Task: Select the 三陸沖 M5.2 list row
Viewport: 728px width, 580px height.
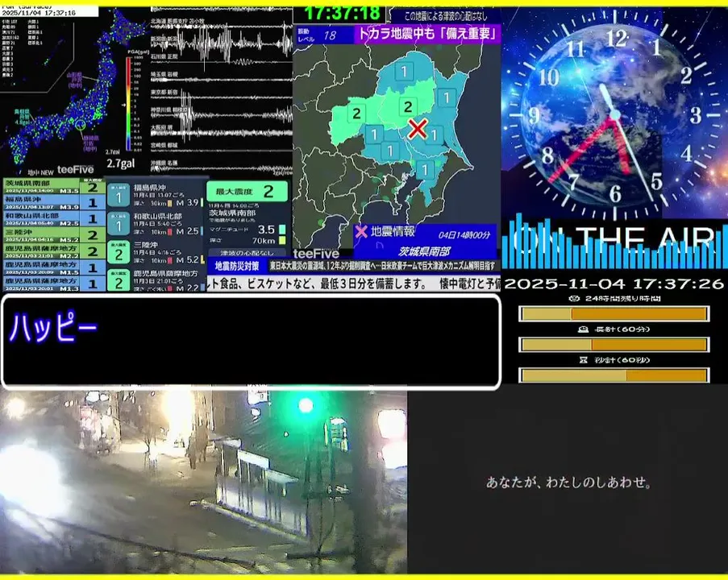Action: pyautogui.click(x=54, y=235)
